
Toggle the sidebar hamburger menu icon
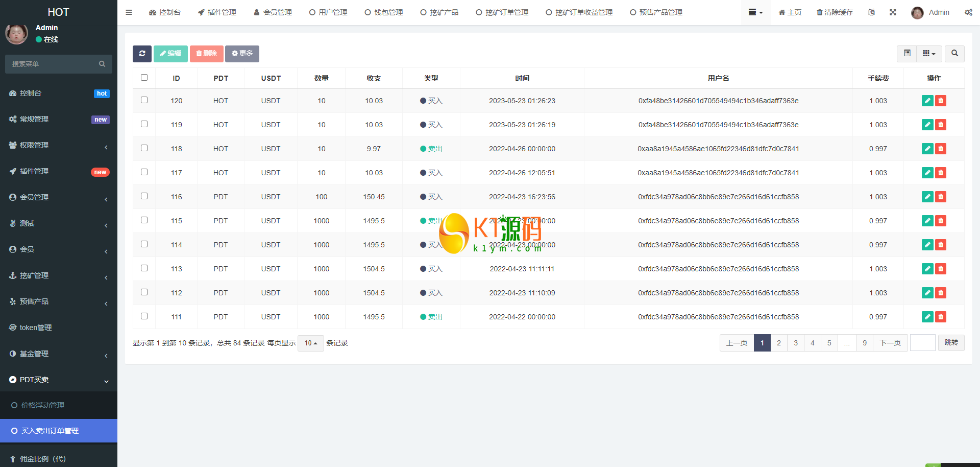pyautogui.click(x=129, y=12)
